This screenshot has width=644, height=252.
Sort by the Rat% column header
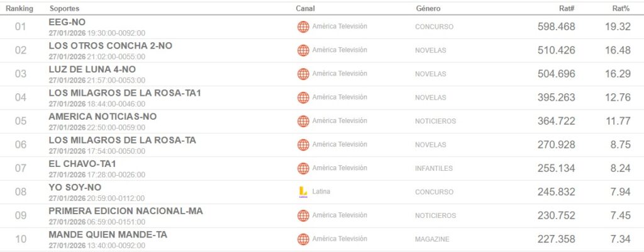[621, 9]
